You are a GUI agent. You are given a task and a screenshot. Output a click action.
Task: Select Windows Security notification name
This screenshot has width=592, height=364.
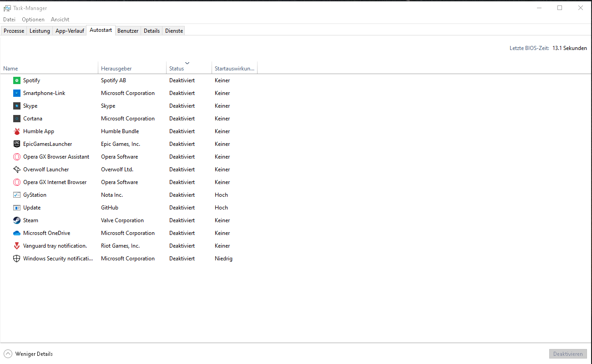pyautogui.click(x=58, y=259)
